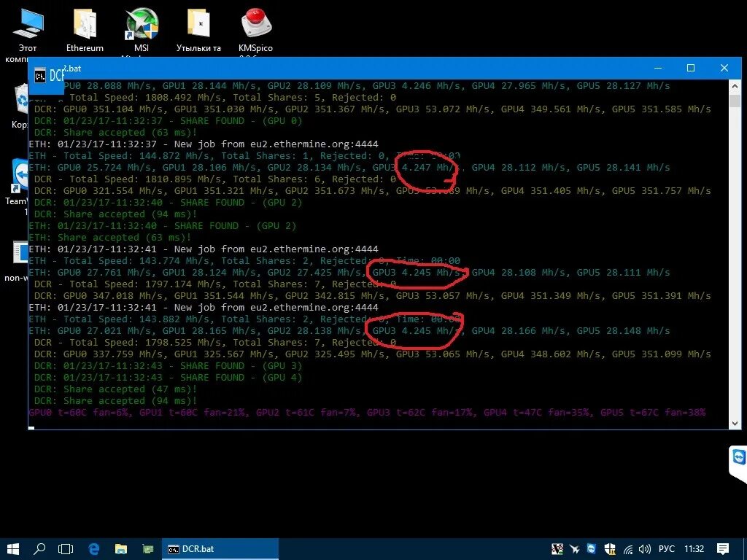
Task: Open the Wi-Fi network tray icon
Action: [x=628, y=550]
